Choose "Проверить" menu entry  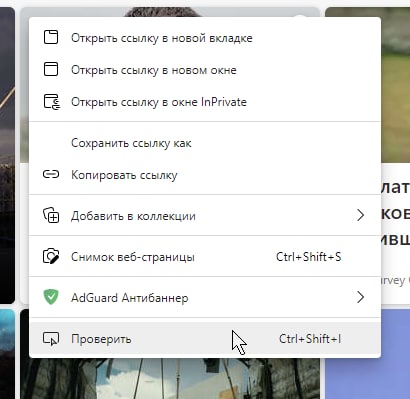[205, 339]
